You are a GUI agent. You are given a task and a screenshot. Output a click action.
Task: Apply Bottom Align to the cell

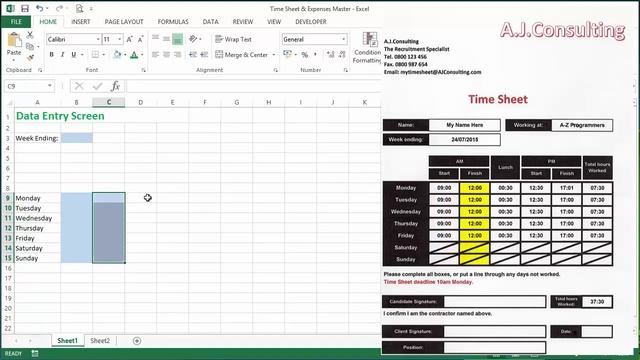[177, 39]
